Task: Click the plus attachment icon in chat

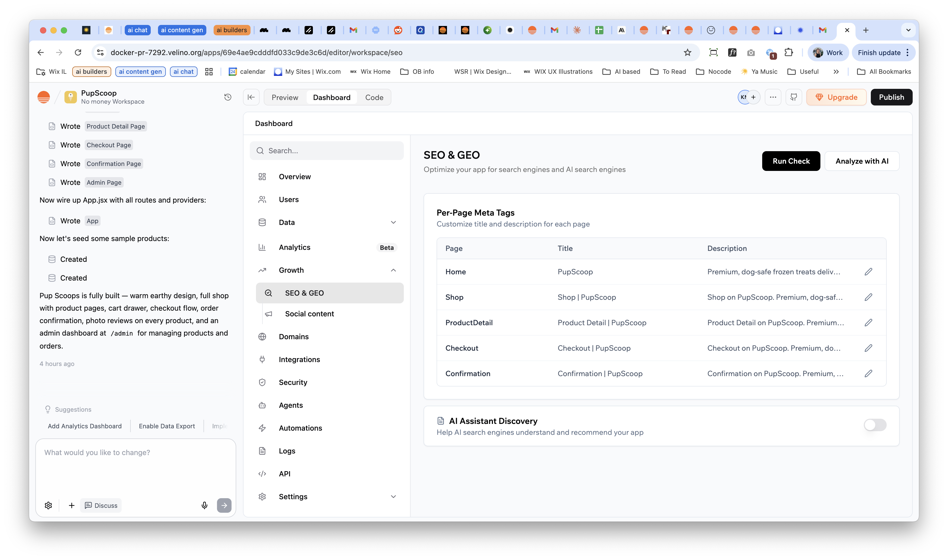Action: point(72,505)
